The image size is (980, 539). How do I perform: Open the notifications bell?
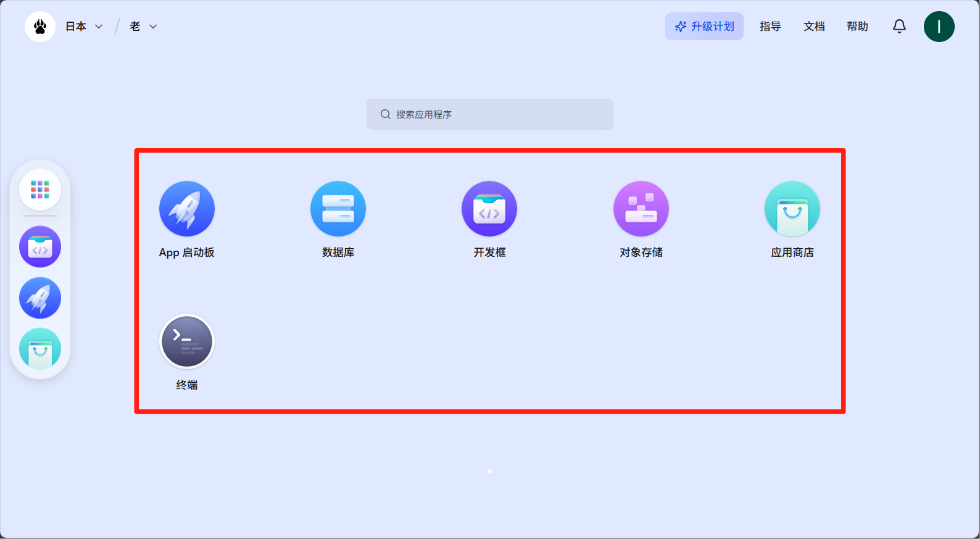coord(899,26)
